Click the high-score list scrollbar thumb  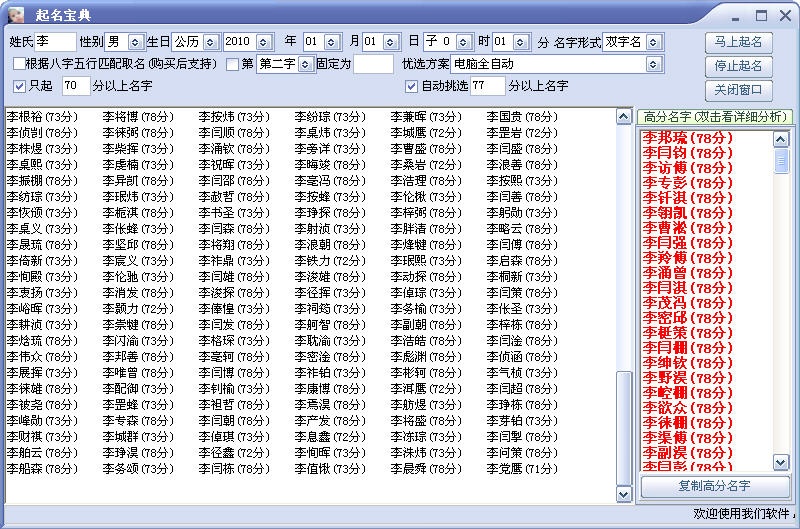(781, 161)
